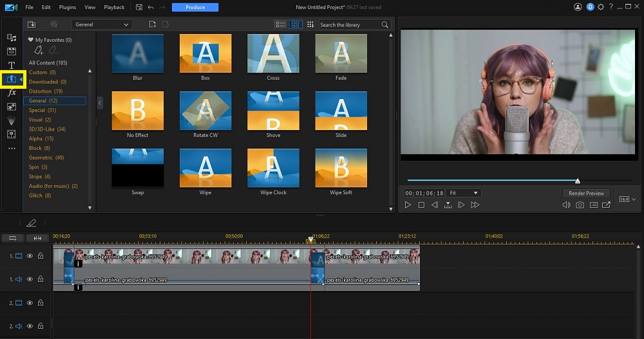The width and height of the screenshot is (644, 339).
Task: Click the preview playback seek slider handle
Action: coord(578,181)
